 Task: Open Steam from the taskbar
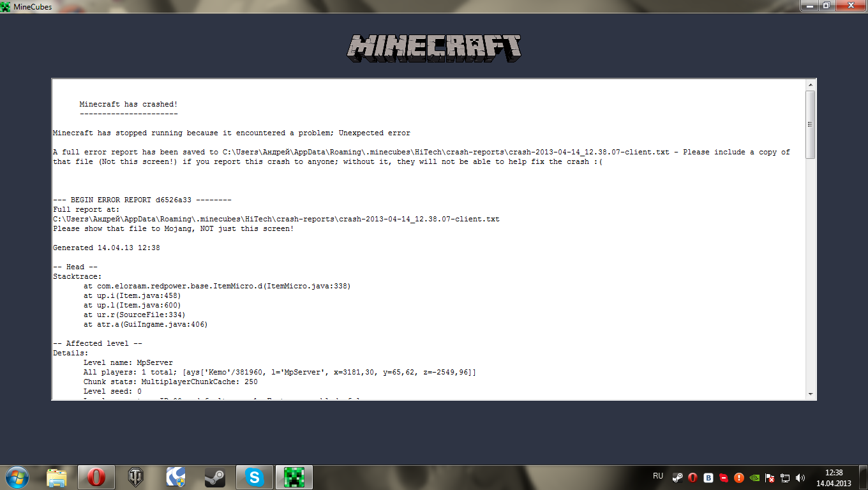[215, 477]
